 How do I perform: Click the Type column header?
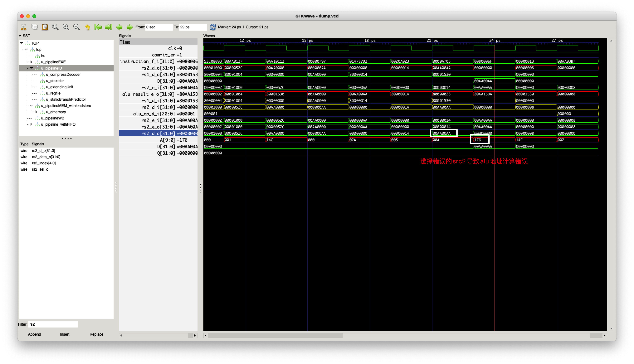tap(24, 144)
